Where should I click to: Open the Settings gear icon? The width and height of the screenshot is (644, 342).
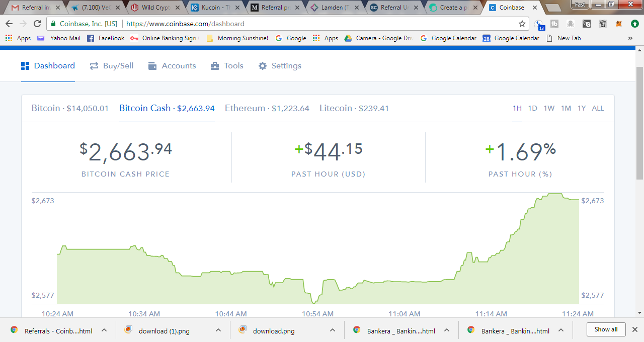(263, 66)
